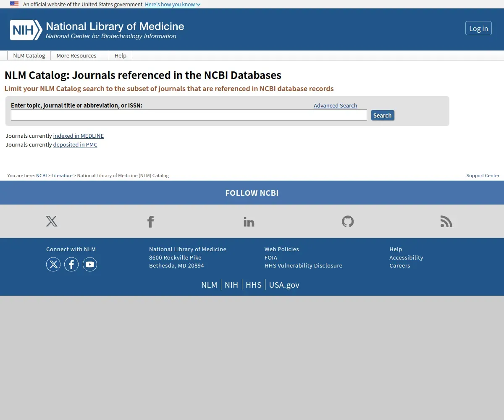The width and height of the screenshot is (504, 420).
Task: Open the Help menu tab
Action: [x=121, y=55]
